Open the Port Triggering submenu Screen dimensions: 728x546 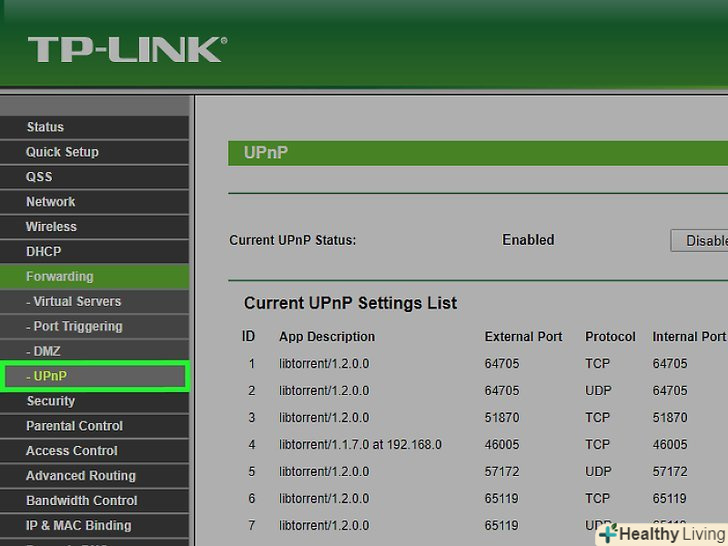(x=94, y=326)
